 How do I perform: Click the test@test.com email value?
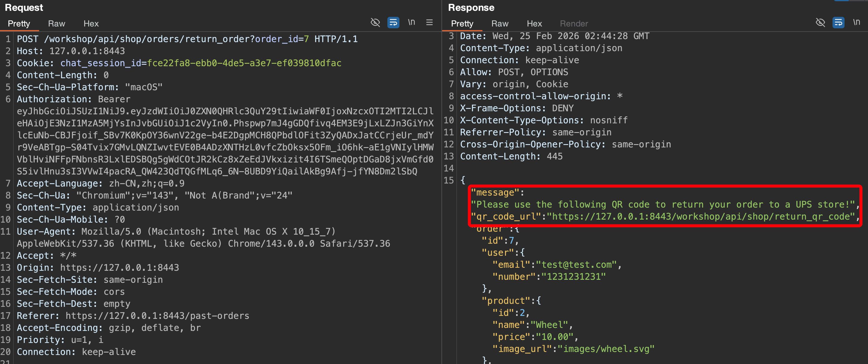pos(576,264)
